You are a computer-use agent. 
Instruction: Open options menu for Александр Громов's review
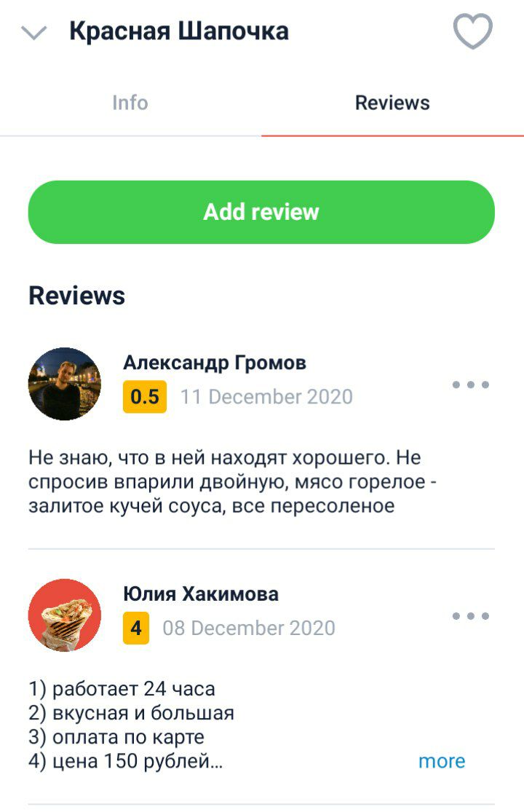tap(471, 385)
